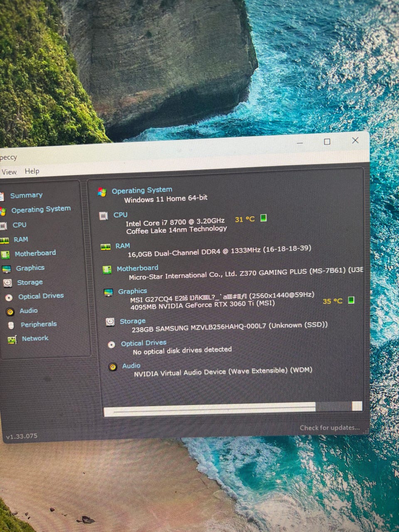Click the CPU icon in summary panel
This screenshot has width=399, height=532.
(103, 216)
